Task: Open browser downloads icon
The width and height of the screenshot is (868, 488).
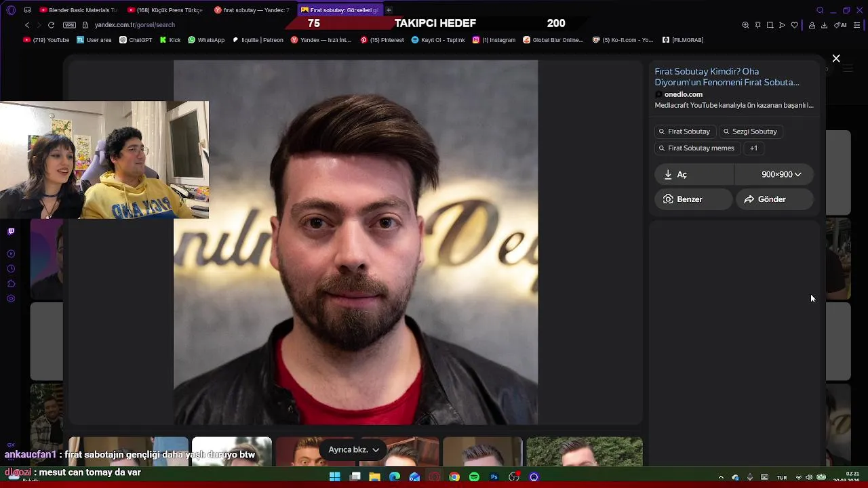Action: (x=824, y=25)
